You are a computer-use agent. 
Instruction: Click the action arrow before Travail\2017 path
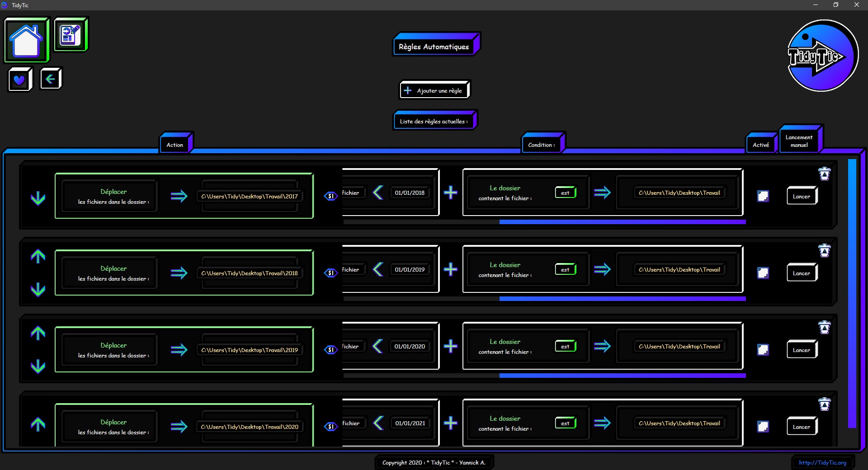pos(179,196)
